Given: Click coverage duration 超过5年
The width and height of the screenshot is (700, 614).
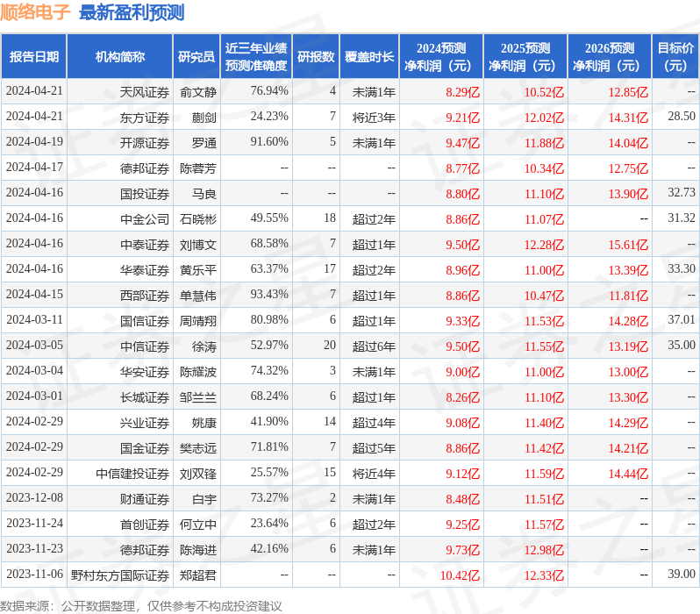Looking at the screenshot, I should click(x=374, y=449).
